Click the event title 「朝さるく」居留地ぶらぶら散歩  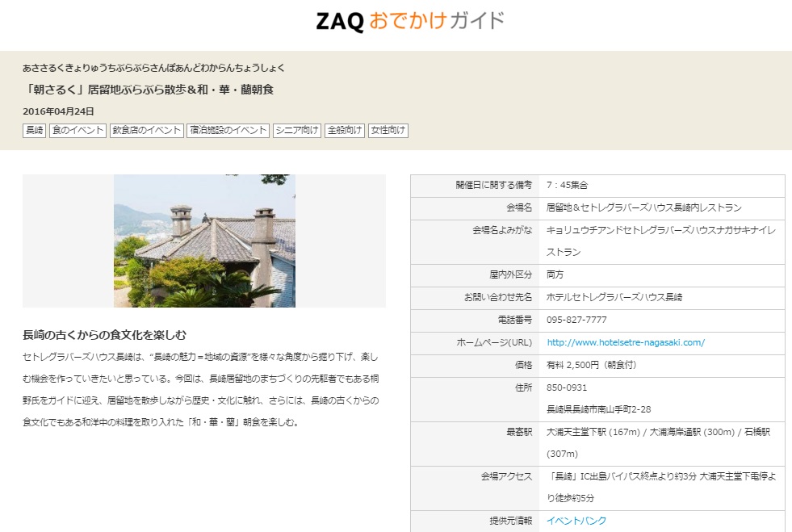[148, 90]
